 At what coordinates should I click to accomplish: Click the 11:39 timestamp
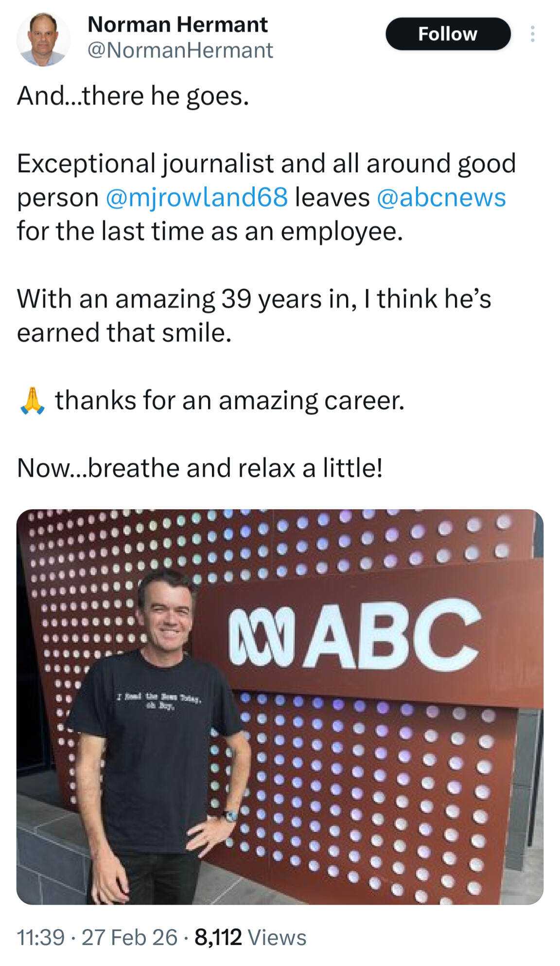click(x=40, y=937)
